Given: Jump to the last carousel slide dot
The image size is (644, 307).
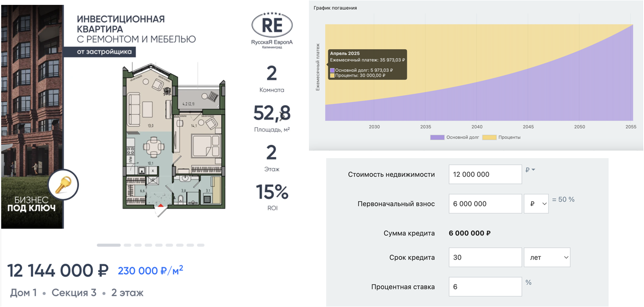Looking at the screenshot, I should tap(201, 245).
